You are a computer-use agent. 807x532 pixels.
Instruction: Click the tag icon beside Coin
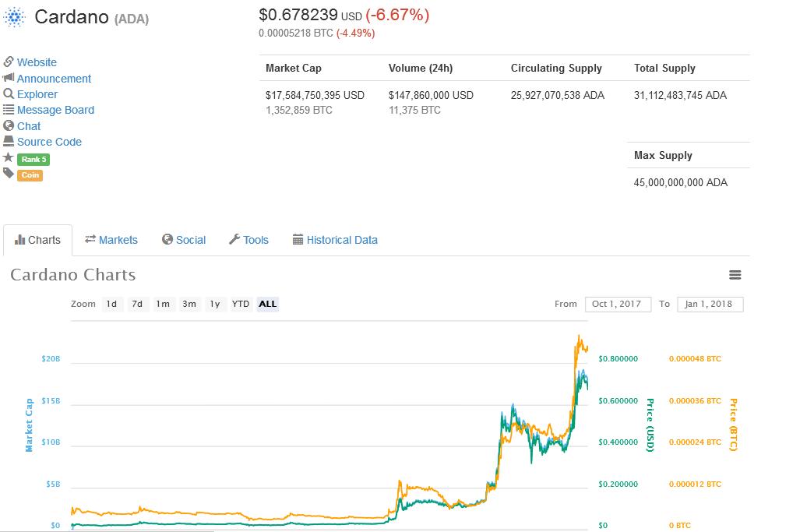[9, 174]
